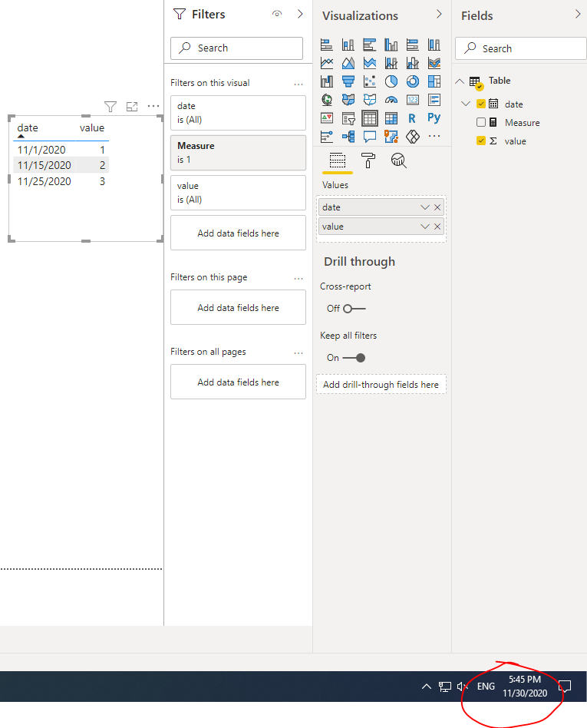
Task: Uncheck the value field checkbox
Action: point(481,141)
